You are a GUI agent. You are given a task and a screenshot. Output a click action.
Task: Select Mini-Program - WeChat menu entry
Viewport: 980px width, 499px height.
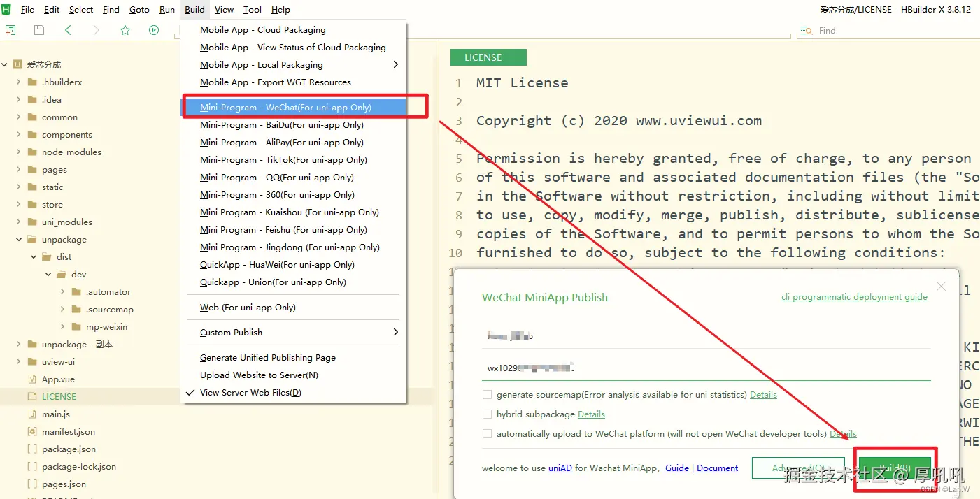(x=294, y=107)
